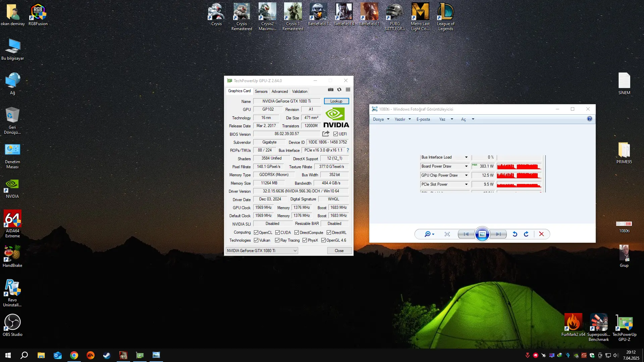
Task: Open the Metro Last Light desktop shortcut
Action: pyautogui.click(x=420, y=17)
